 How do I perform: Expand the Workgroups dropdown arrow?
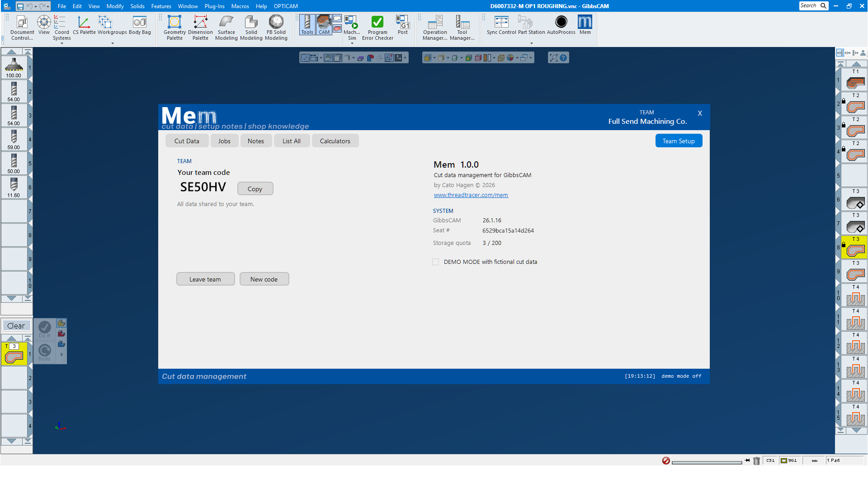coord(112,43)
